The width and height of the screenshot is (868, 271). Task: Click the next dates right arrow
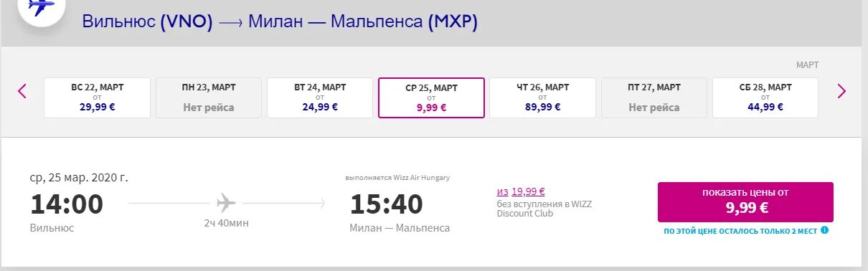(x=841, y=91)
